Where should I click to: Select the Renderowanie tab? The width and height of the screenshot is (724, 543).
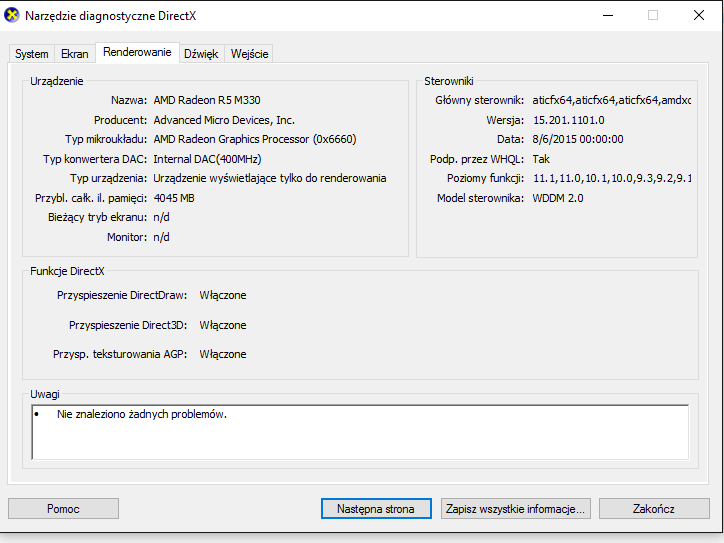137,52
